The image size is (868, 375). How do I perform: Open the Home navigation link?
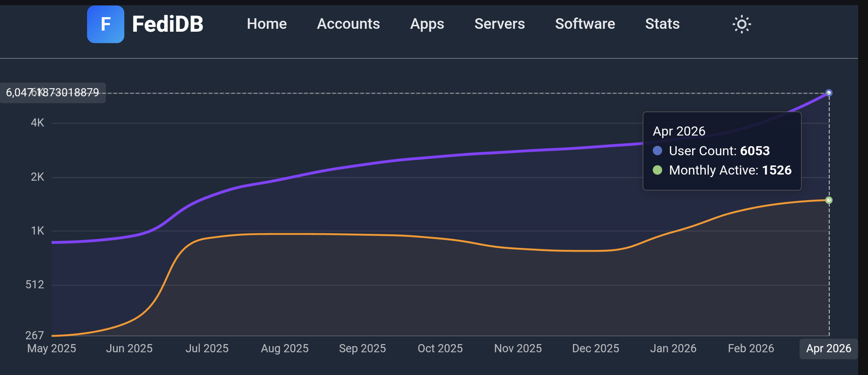266,24
